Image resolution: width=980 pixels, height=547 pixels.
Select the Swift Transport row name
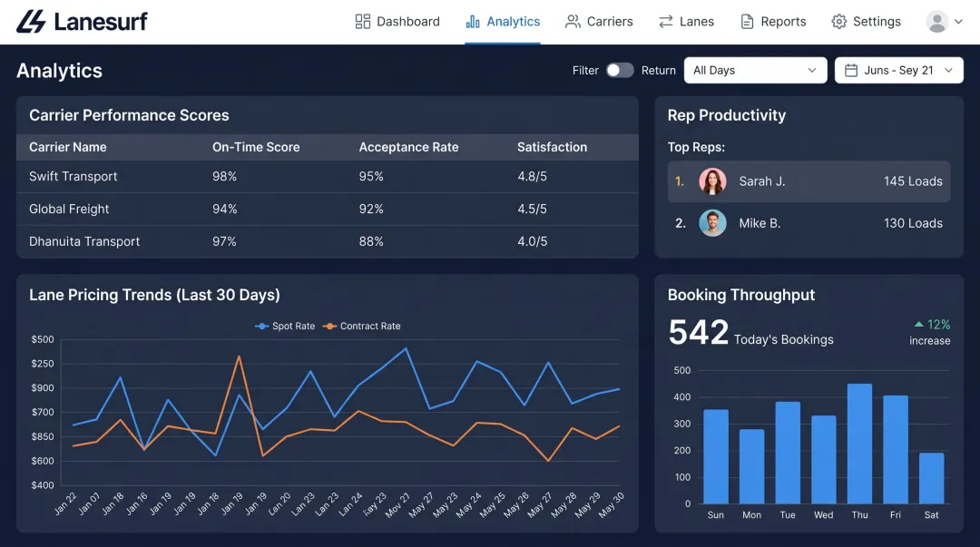point(73,176)
